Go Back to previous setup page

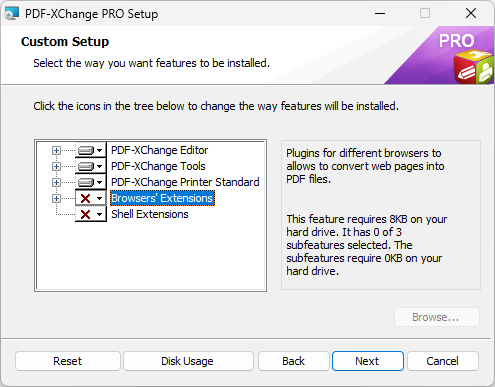pyautogui.click(x=294, y=361)
